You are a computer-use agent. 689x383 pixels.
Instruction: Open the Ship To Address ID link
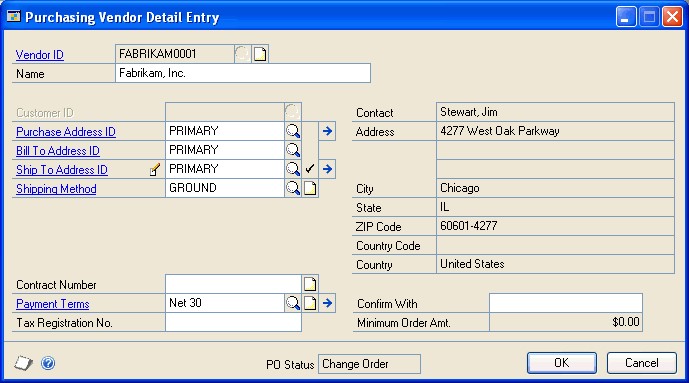(x=62, y=170)
